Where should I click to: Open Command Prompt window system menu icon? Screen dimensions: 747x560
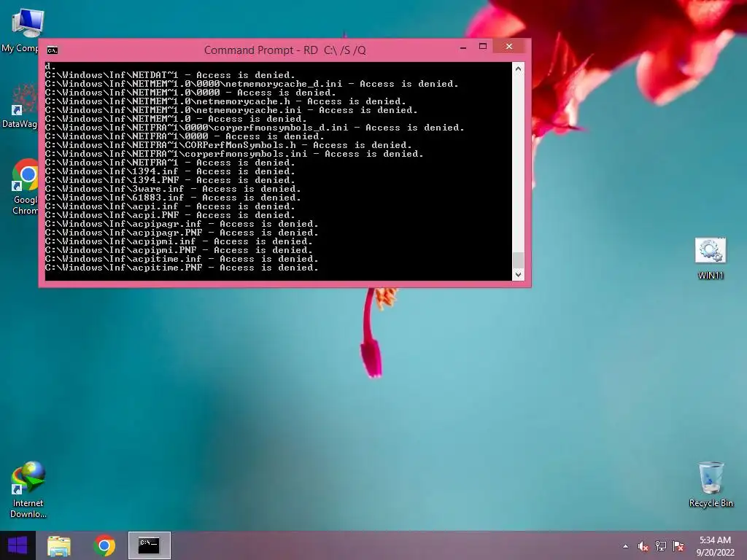(53, 50)
